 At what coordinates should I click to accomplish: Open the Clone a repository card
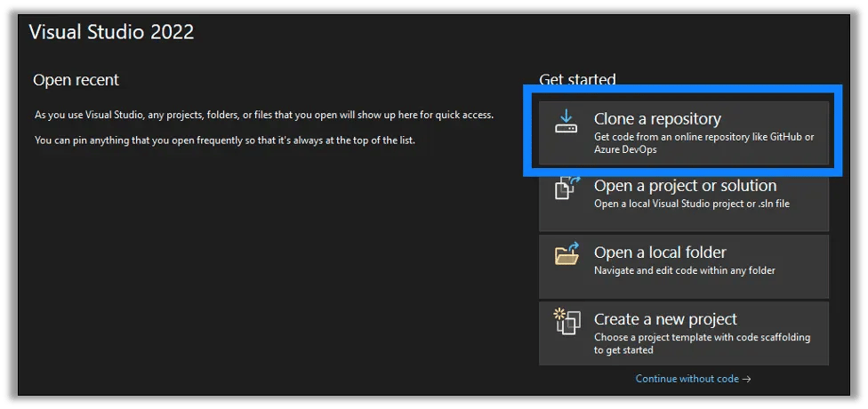[684, 132]
